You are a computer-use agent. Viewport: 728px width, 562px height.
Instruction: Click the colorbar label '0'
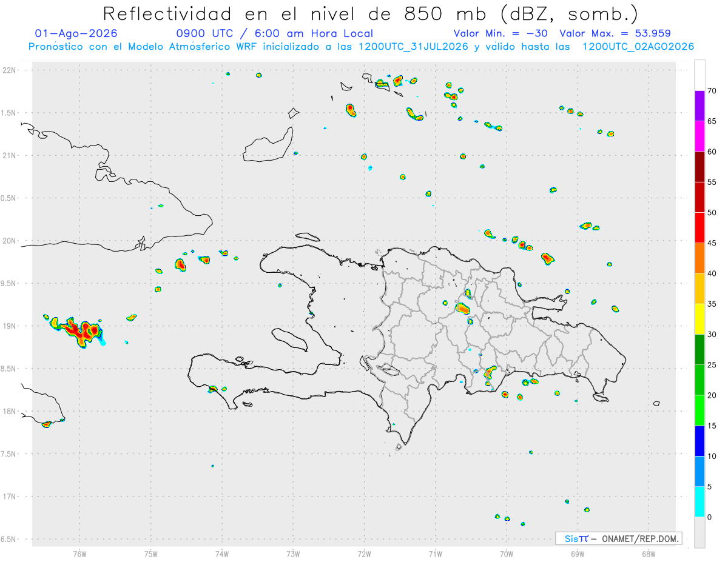point(710,517)
